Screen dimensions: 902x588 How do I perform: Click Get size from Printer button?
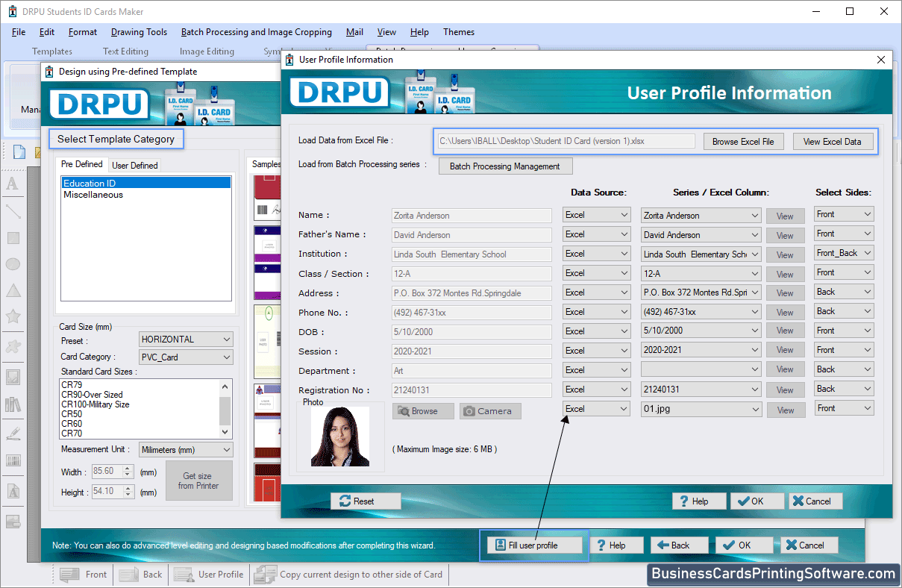(x=199, y=481)
